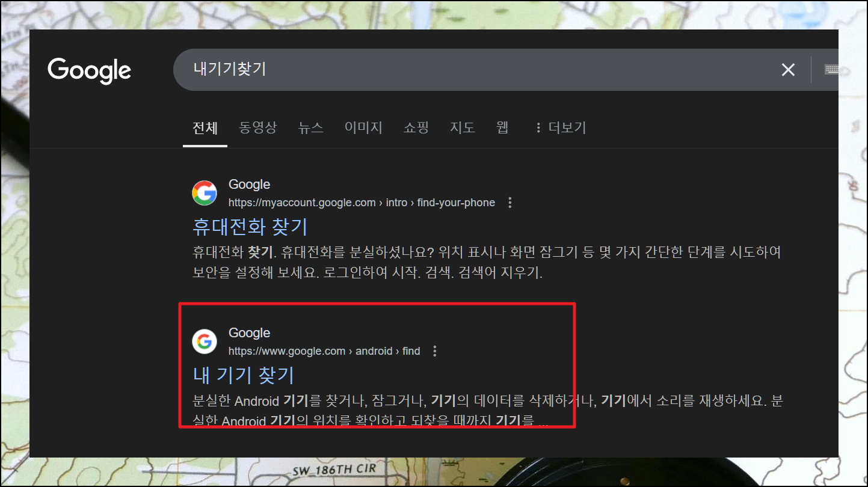Click the favicon beside myaccount.google.com result
868x487 pixels.
click(x=205, y=193)
